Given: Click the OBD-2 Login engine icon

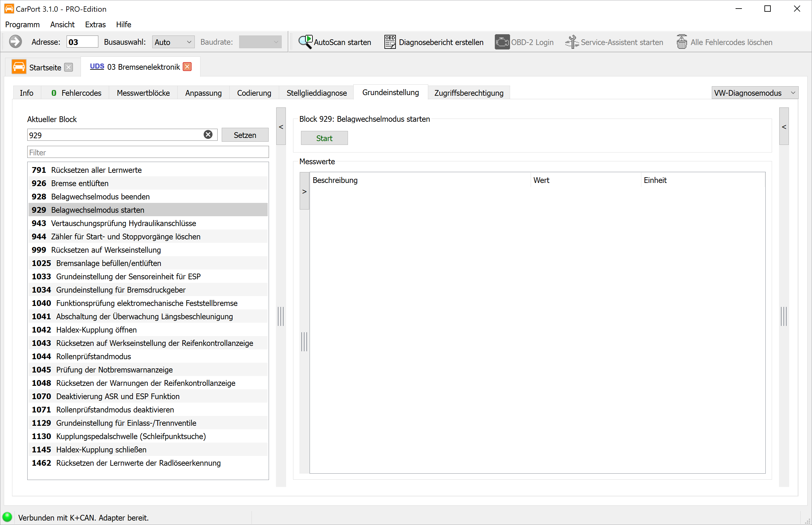Looking at the screenshot, I should click(x=502, y=42).
